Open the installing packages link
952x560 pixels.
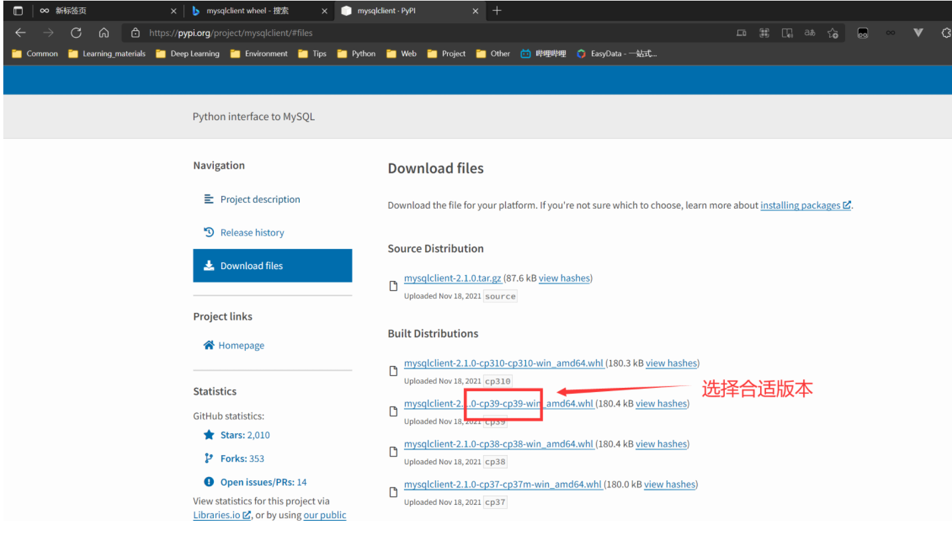tap(805, 205)
